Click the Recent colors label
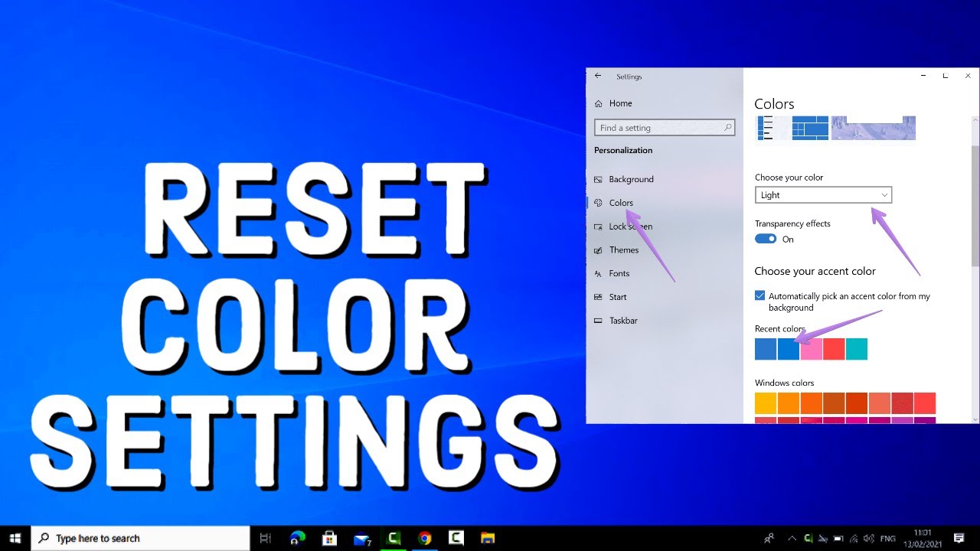Image resolution: width=980 pixels, height=551 pixels. click(x=780, y=329)
